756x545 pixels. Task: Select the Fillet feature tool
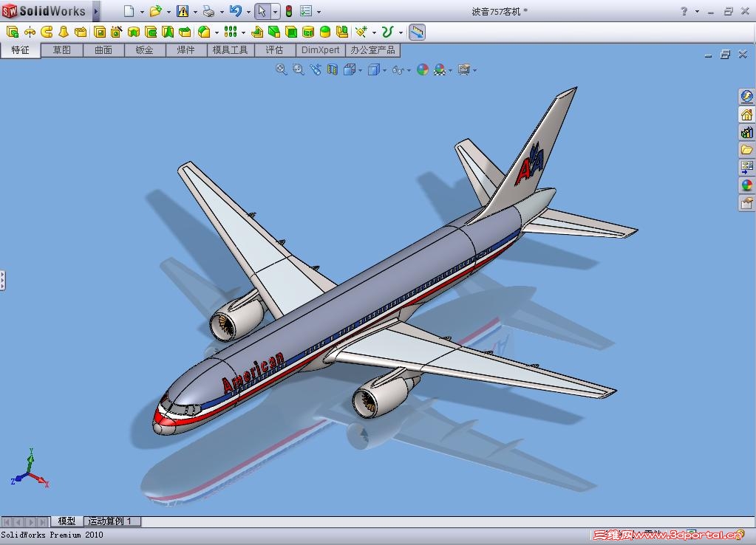205,32
